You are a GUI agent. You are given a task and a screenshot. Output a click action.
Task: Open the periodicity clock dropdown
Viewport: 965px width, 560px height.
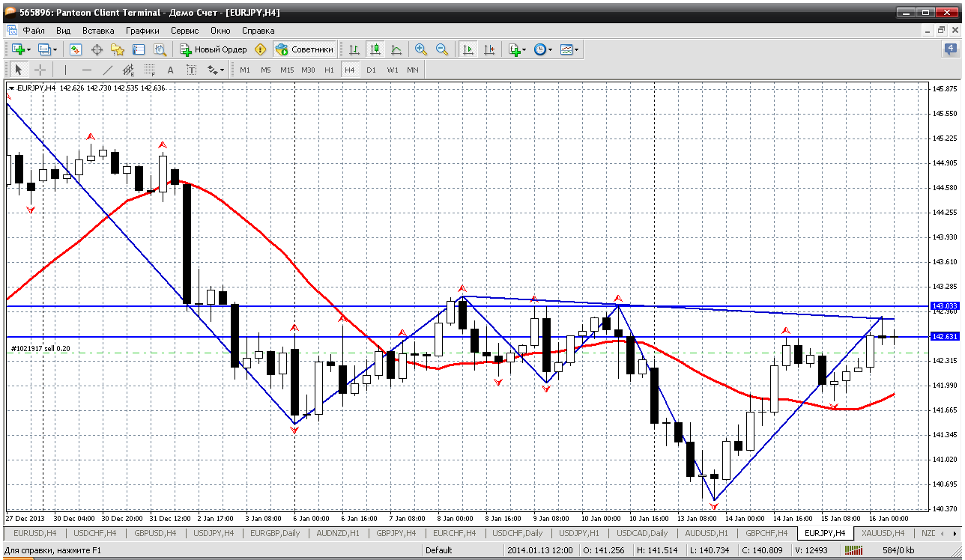pyautogui.click(x=542, y=49)
